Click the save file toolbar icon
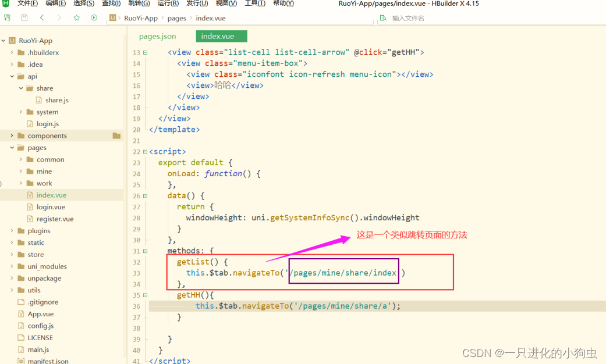 24,18
